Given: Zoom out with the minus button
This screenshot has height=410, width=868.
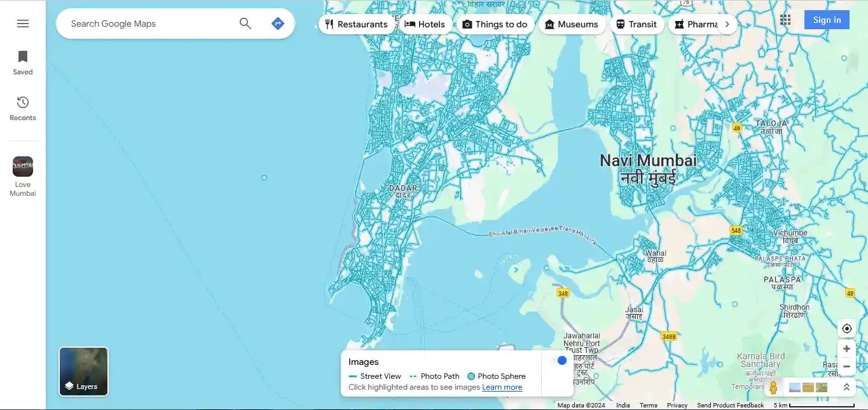Looking at the screenshot, I should [x=846, y=367].
